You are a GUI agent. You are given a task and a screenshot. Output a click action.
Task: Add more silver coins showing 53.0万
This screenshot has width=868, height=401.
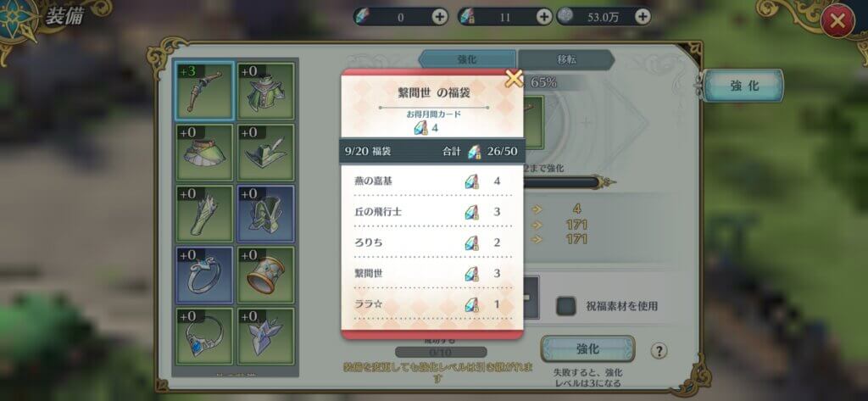[x=643, y=17]
